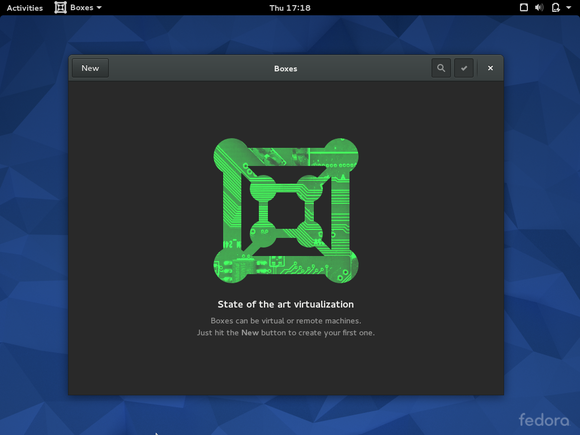This screenshot has height=435, width=580.
Task: Close the Boxes window
Action: 490,68
